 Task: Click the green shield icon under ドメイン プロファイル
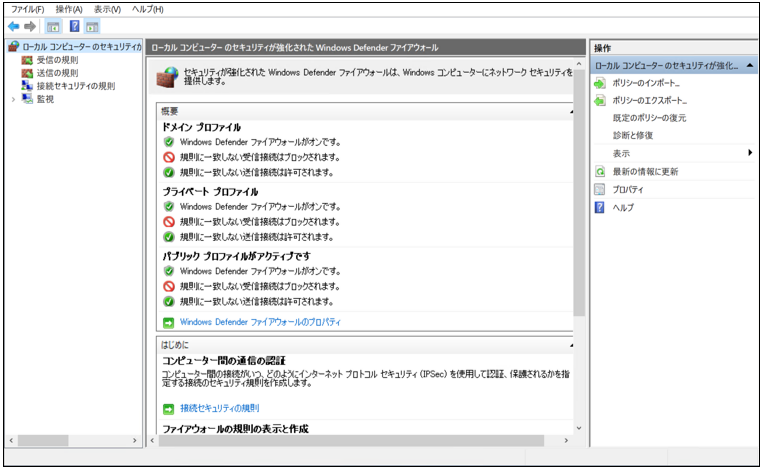pyautogui.click(x=169, y=142)
